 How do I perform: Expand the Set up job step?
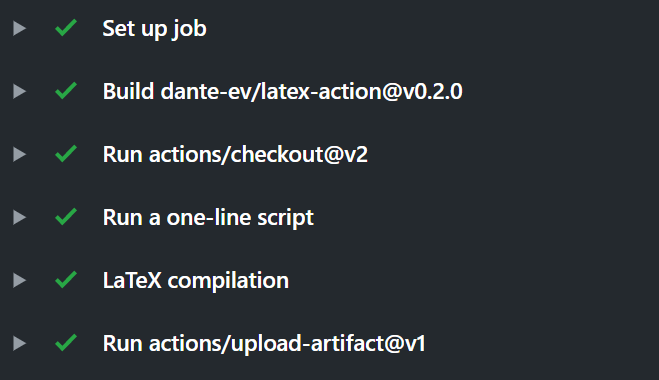[x=19, y=29]
